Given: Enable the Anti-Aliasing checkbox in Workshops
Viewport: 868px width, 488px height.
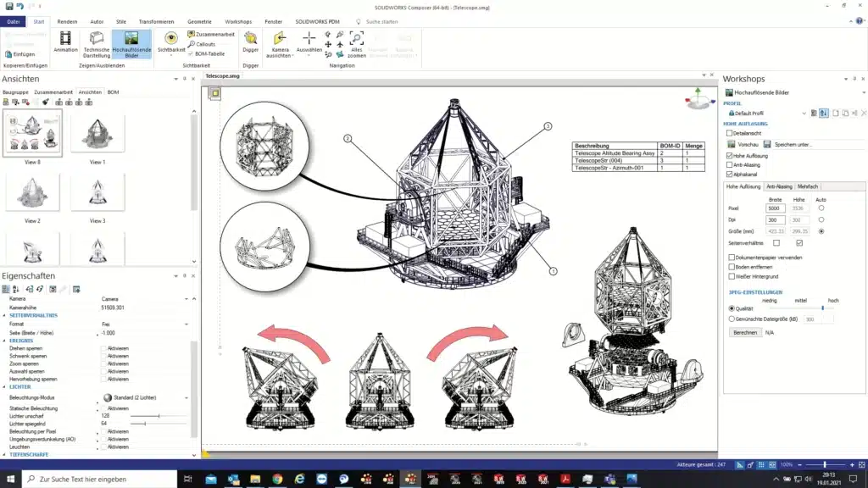Looking at the screenshot, I should click(x=729, y=164).
